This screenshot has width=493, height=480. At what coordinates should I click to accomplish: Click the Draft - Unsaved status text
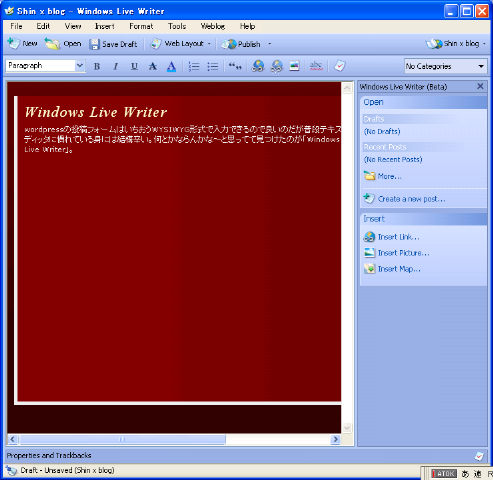[x=67, y=470]
